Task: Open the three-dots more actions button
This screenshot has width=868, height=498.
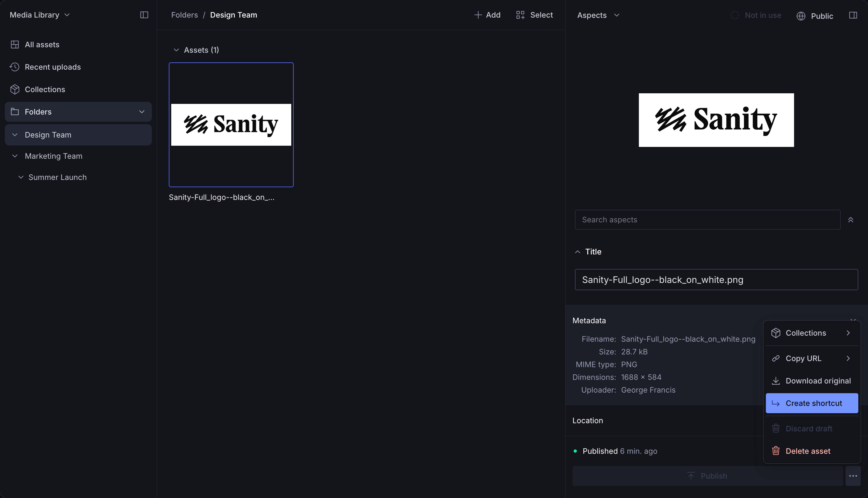Action: click(x=853, y=476)
